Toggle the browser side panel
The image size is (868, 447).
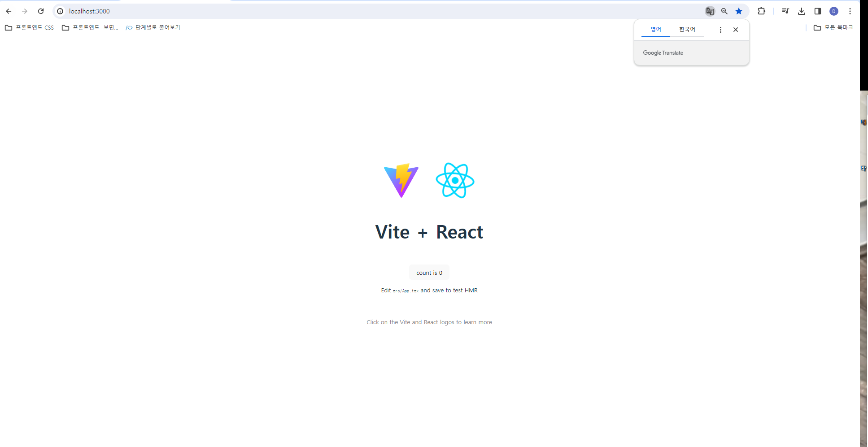click(x=818, y=11)
